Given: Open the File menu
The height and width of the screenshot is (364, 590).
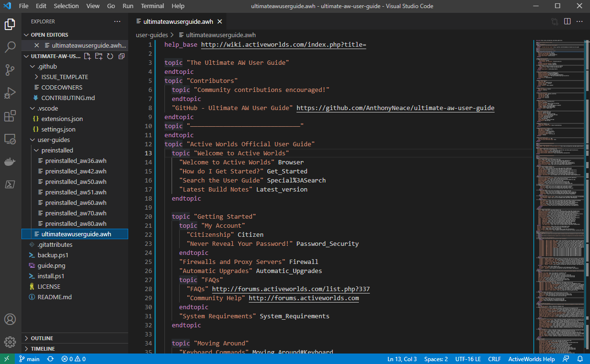Looking at the screenshot, I should (x=24, y=6).
